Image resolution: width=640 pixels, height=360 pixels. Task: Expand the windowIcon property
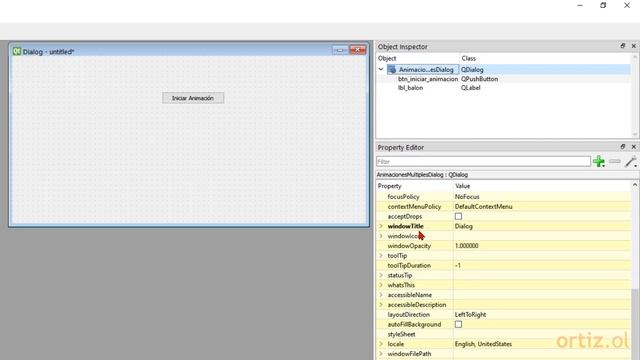tap(381, 236)
